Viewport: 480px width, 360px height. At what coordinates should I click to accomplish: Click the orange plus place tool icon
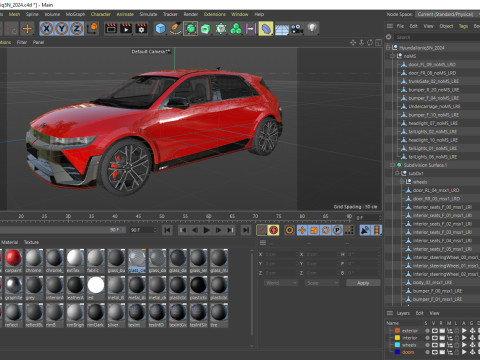pos(27,29)
